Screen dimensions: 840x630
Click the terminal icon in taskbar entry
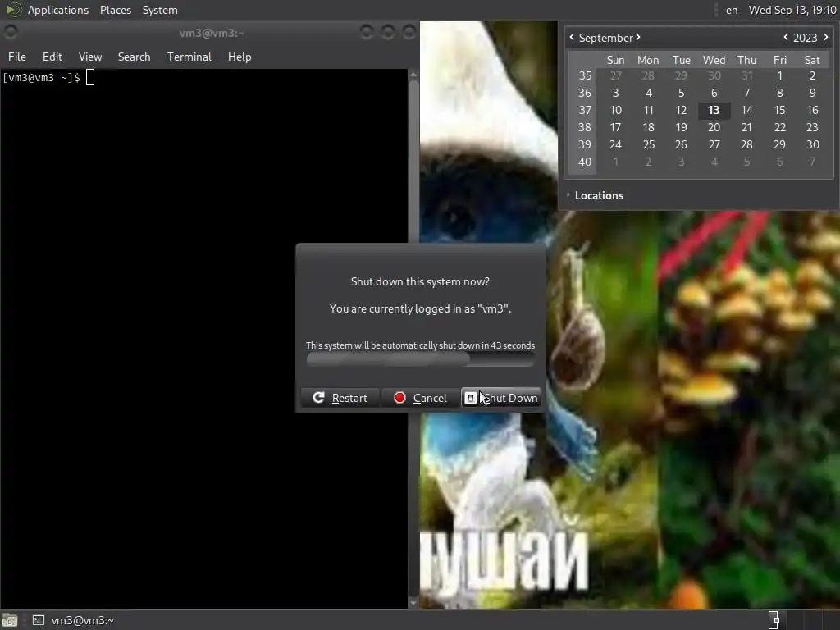click(x=38, y=620)
